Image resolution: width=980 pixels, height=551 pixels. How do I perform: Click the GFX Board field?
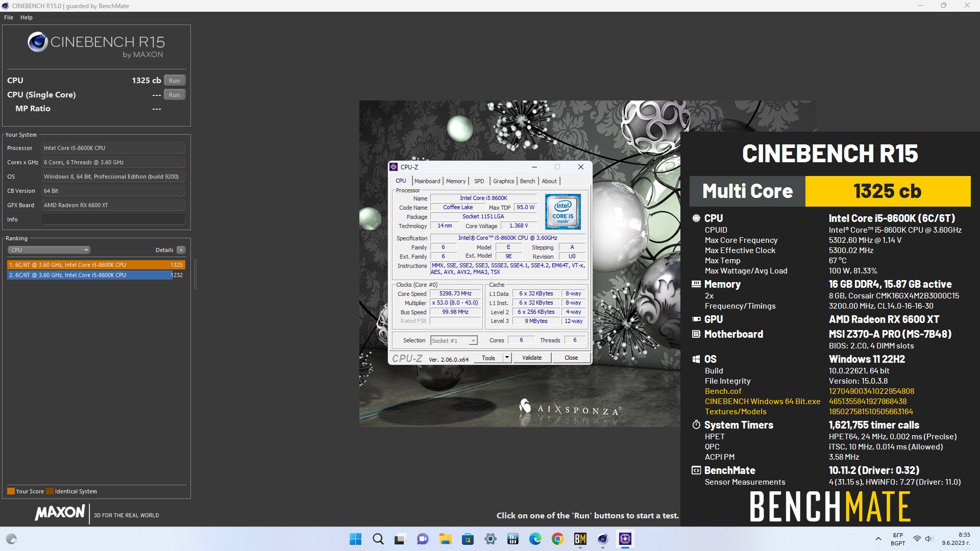coord(113,205)
